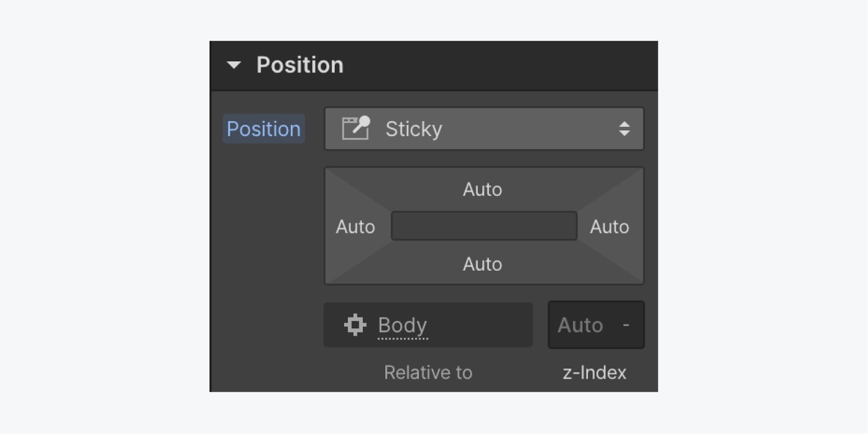Click the dash unit selector in z-Index
The image size is (868, 434).
pyautogui.click(x=626, y=325)
